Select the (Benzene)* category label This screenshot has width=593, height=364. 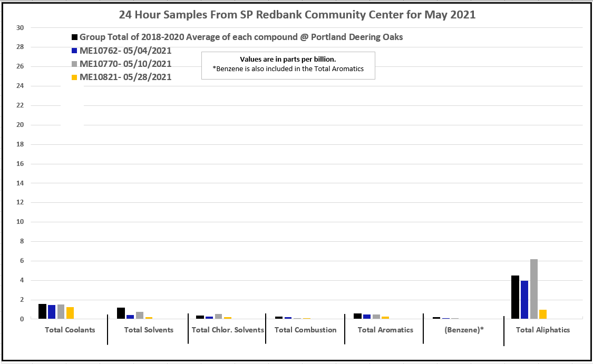point(463,330)
